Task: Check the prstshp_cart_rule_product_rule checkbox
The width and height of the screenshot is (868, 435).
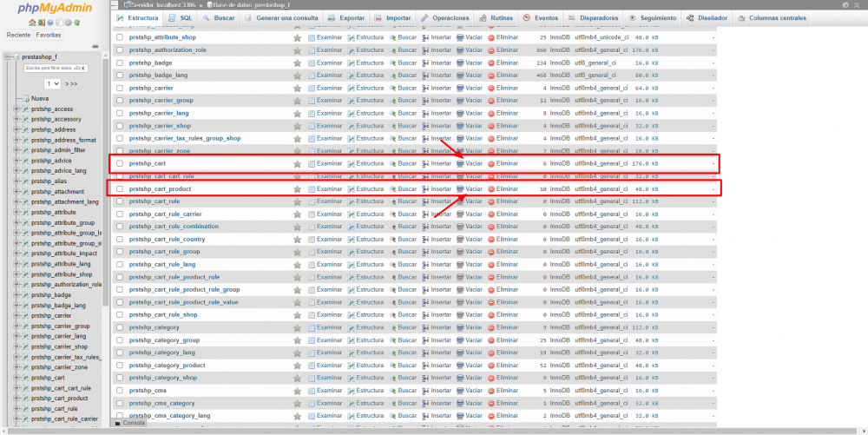Action: click(x=120, y=277)
